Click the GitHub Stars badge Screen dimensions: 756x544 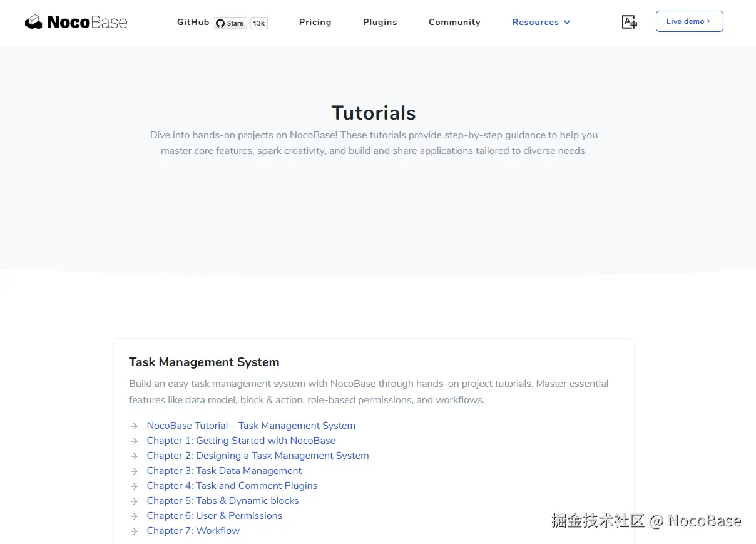click(x=230, y=23)
